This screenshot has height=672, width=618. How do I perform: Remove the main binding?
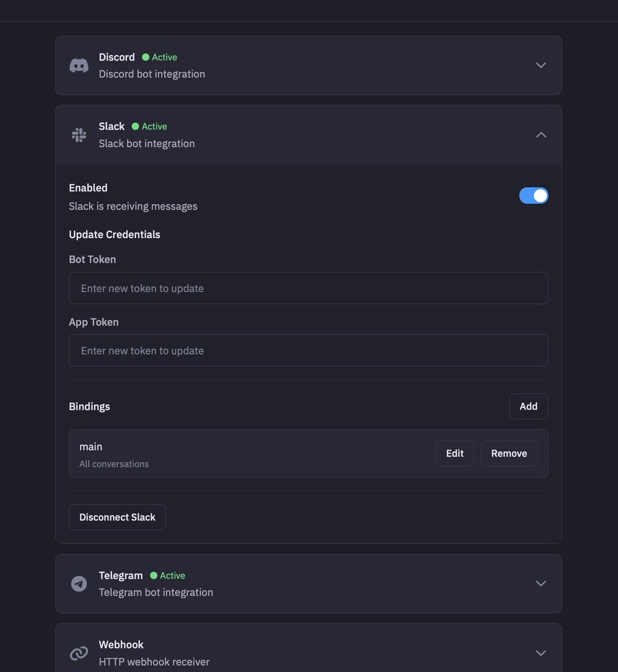coord(509,453)
